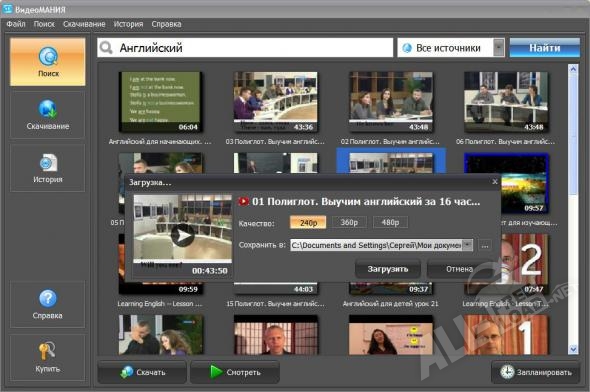The width and height of the screenshot is (590, 392).
Task: Click the browse folder ellipsis button
Action: (x=485, y=246)
